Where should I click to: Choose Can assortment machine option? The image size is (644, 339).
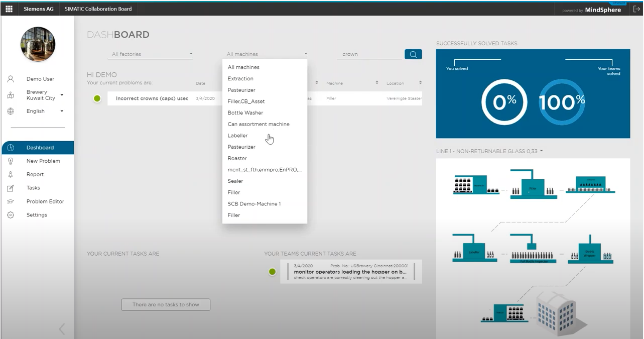(265, 124)
